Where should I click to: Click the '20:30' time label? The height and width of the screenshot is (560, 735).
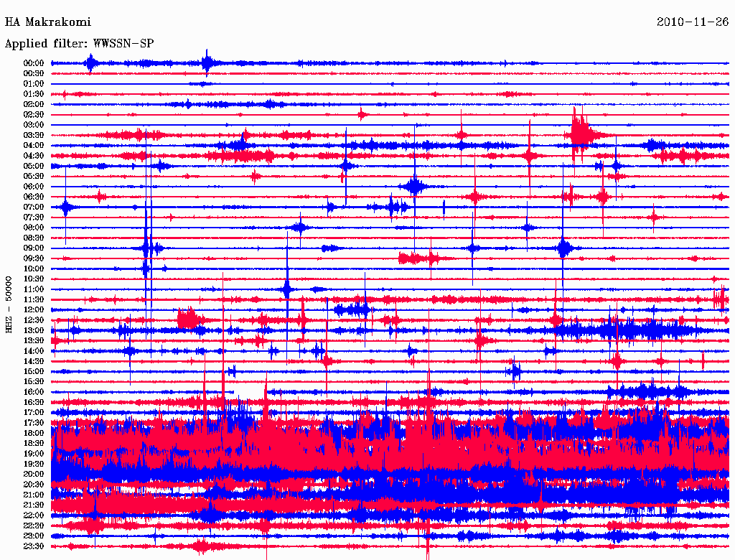[34, 485]
